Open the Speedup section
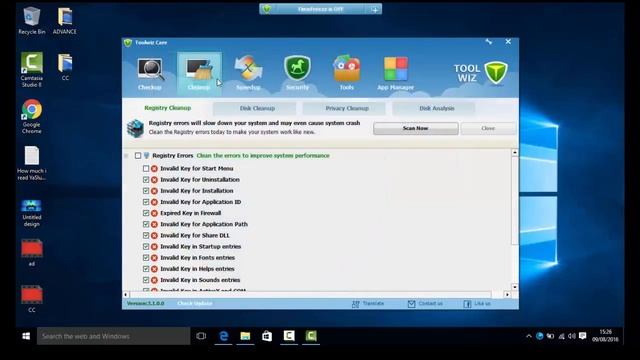Viewport: 640px width, 360px height. tap(248, 74)
